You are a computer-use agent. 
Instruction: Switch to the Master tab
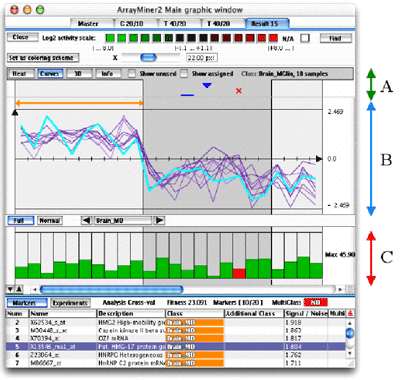click(x=88, y=24)
